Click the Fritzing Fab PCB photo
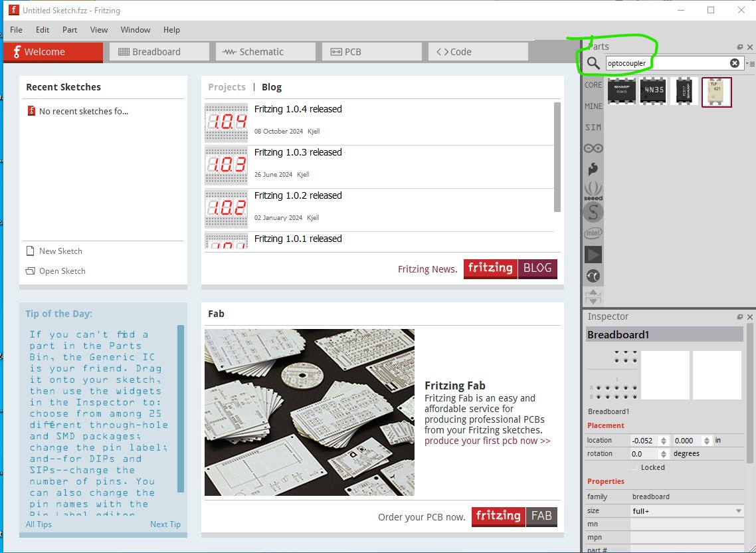This screenshot has width=756, height=553. [x=309, y=413]
